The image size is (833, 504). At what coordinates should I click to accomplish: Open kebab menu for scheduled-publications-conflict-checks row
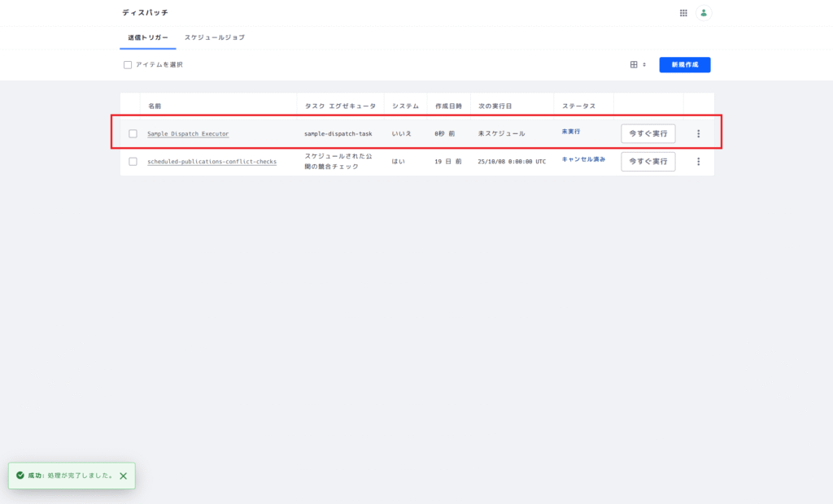click(x=698, y=162)
